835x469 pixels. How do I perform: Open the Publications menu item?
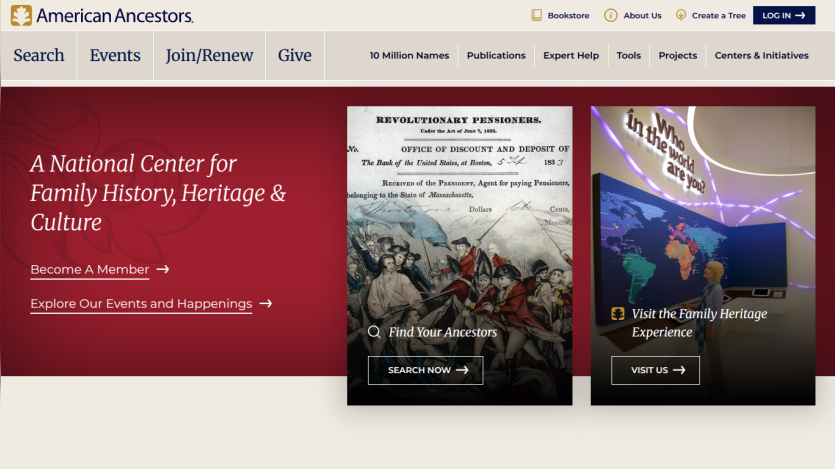pyautogui.click(x=496, y=55)
